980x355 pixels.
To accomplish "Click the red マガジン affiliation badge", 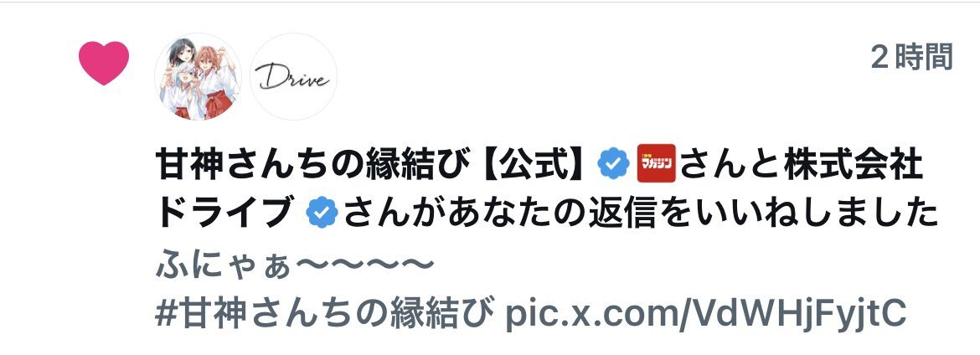I will point(656,163).
